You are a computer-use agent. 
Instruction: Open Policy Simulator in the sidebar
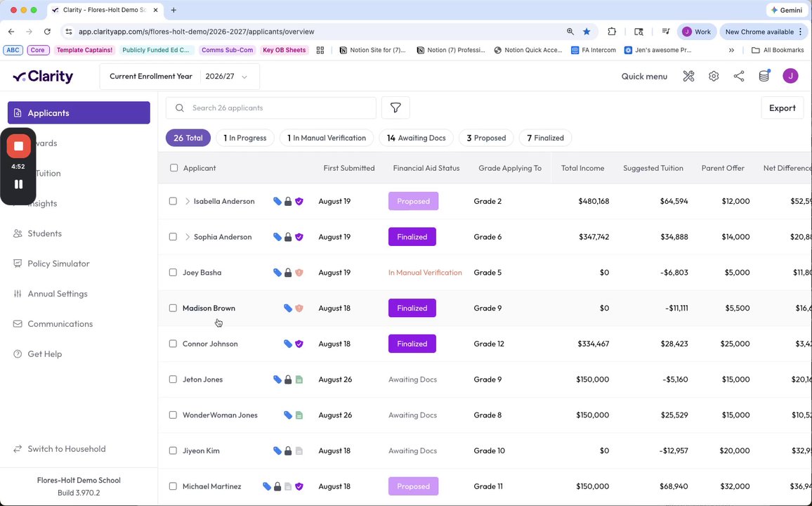(x=58, y=264)
